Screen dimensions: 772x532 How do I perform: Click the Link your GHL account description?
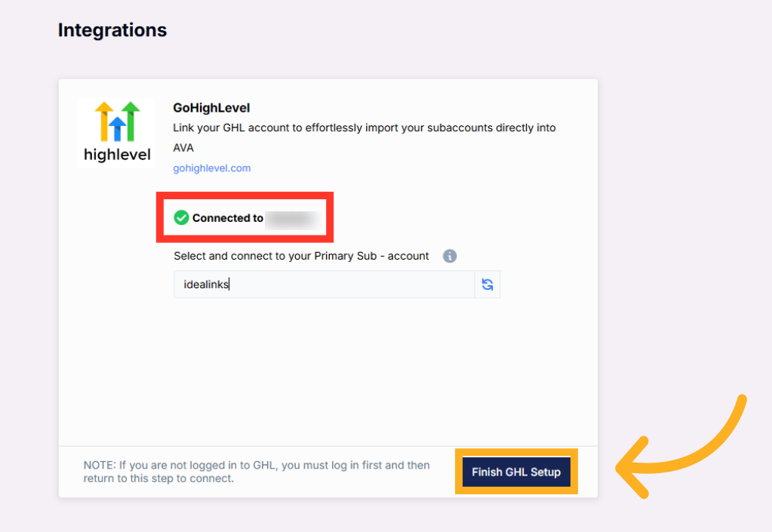364,138
